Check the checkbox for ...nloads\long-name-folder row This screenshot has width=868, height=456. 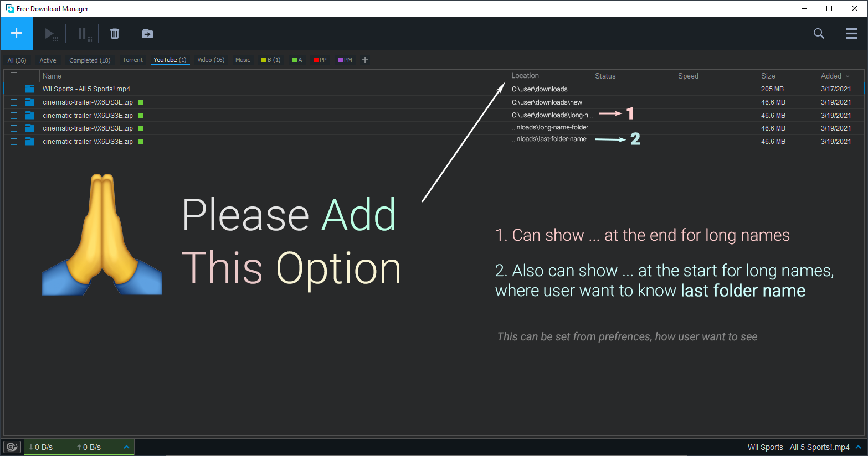(14, 128)
